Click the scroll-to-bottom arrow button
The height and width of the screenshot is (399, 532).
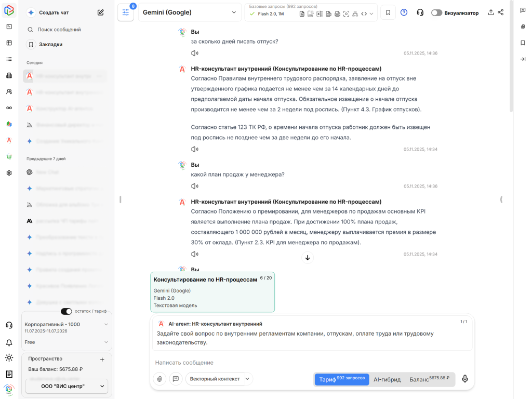click(308, 257)
